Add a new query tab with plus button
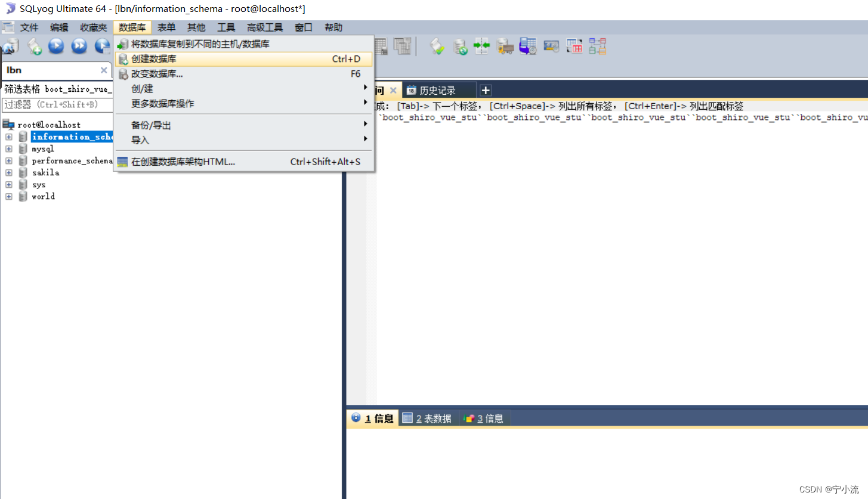Viewport: 868px width, 499px height. (486, 91)
